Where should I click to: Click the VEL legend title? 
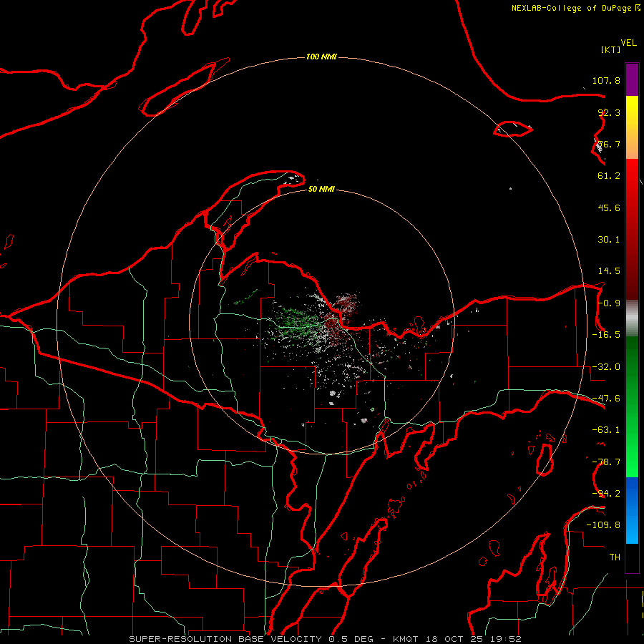(628, 43)
